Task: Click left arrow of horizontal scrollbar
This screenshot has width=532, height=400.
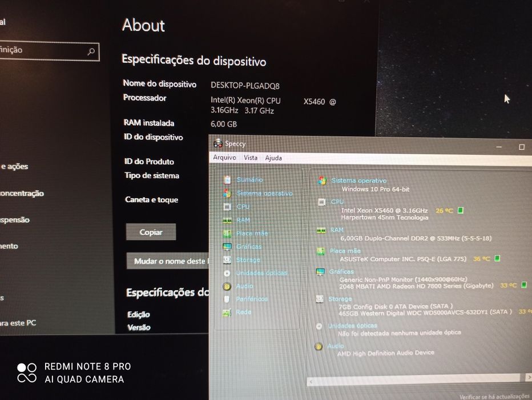Action: [x=311, y=382]
